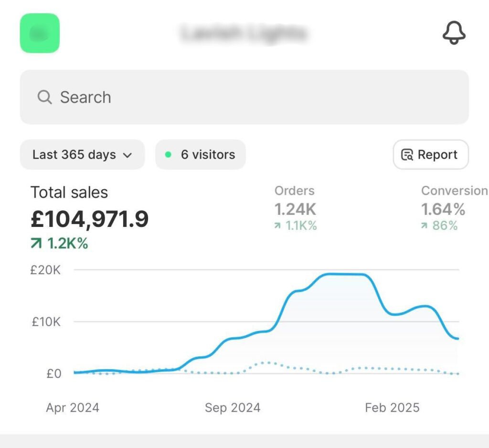Click the Total sales trend arrow
The image size is (489, 448).
[36, 244]
